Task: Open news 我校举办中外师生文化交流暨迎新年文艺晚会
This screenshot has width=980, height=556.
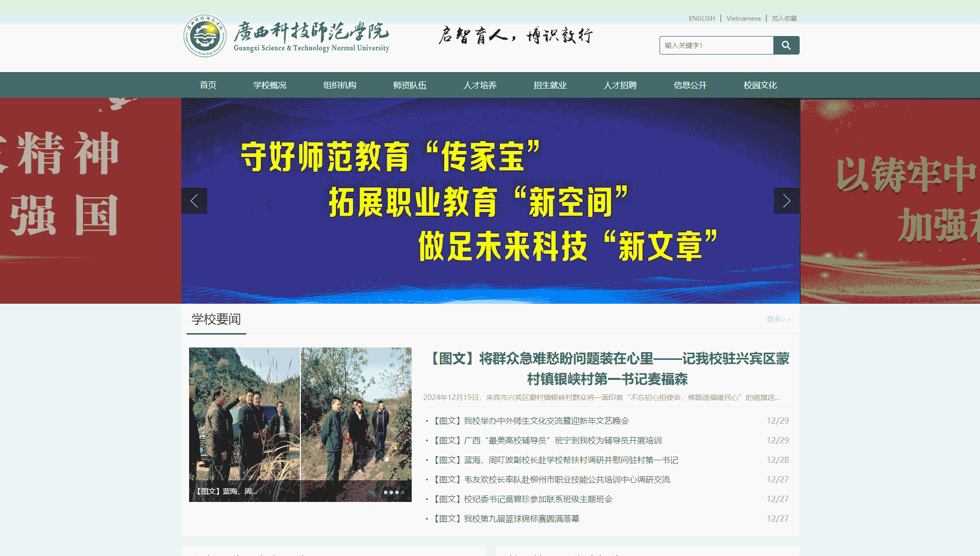Action: pyautogui.click(x=531, y=421)
